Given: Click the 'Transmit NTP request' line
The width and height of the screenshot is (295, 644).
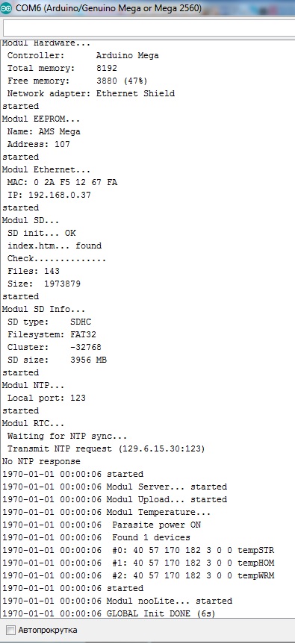Looking at the screenshot, I should click(106, 448).
